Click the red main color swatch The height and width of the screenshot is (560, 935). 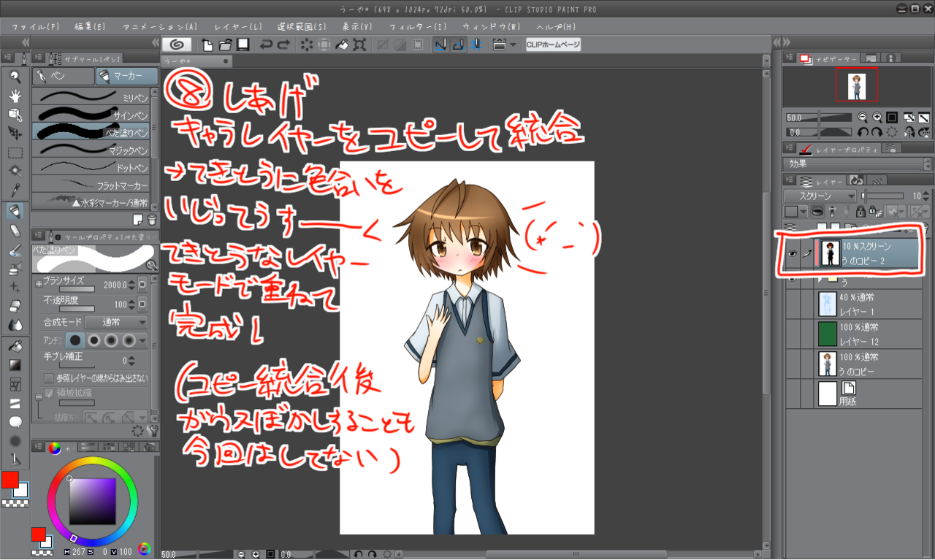(10, 480)
